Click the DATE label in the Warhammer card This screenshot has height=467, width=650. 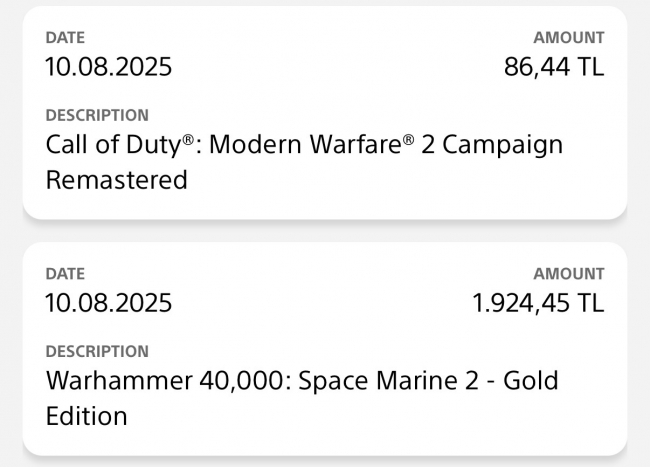(x=65, y=274)
